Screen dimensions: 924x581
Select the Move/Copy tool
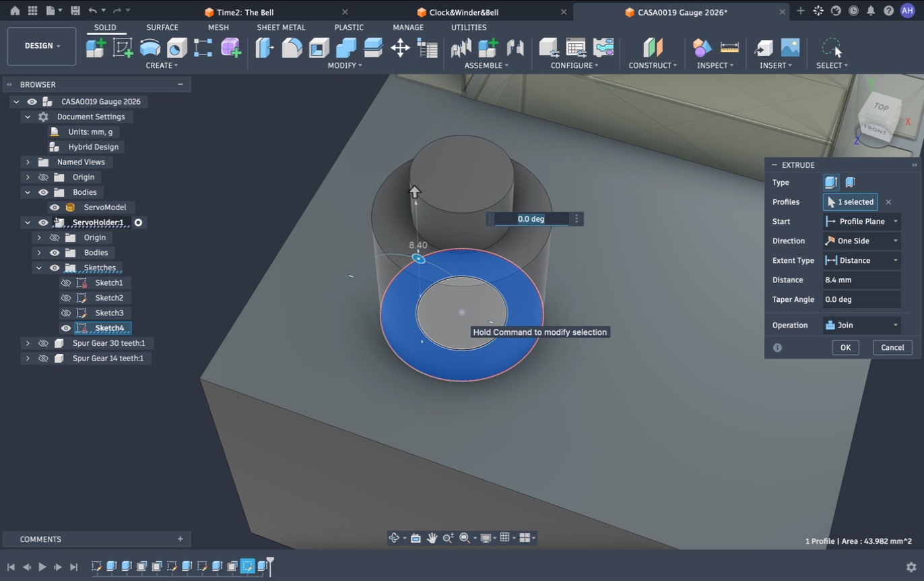point(400,48)
